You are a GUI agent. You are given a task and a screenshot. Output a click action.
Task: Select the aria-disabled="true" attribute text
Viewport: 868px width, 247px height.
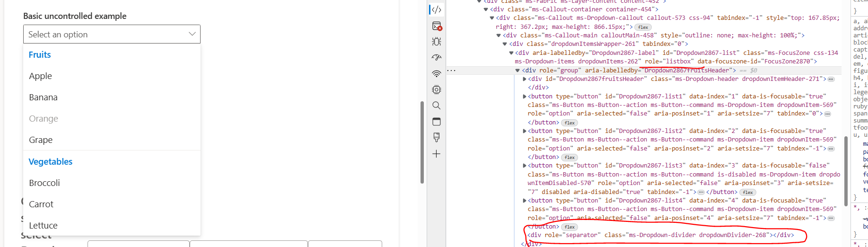point(608,192)
